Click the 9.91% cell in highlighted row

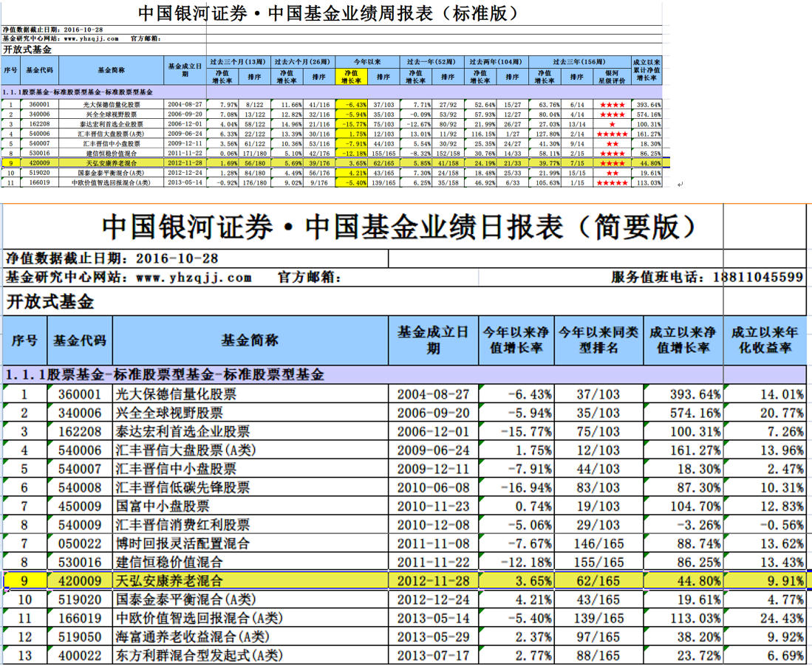tap(765, 580)
